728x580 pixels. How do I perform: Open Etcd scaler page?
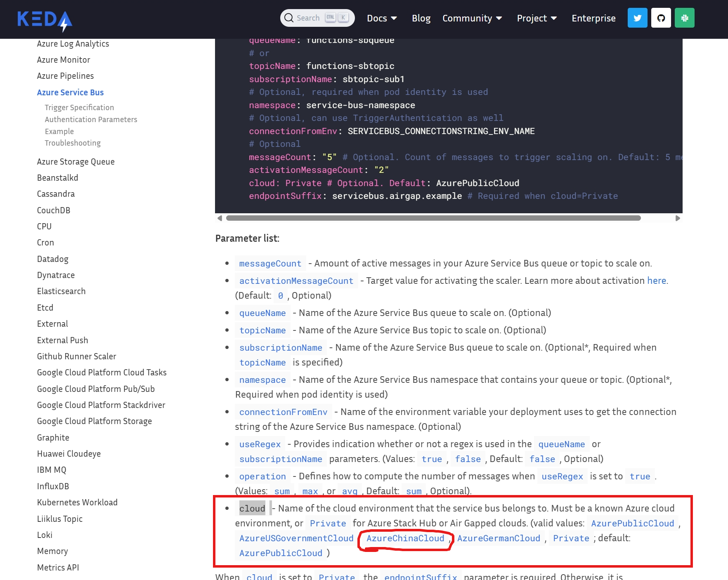[x=45, y=308]
